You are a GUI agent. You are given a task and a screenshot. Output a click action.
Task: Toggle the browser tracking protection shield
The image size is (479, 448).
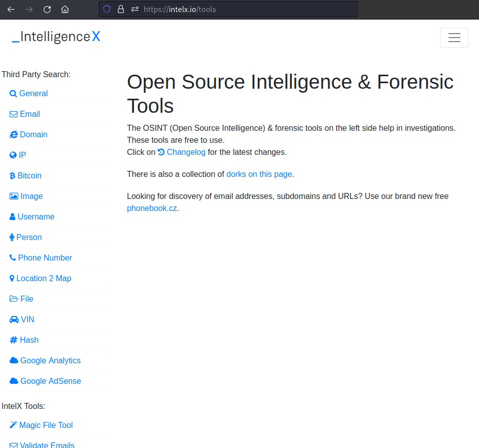(x=107, y=9)
